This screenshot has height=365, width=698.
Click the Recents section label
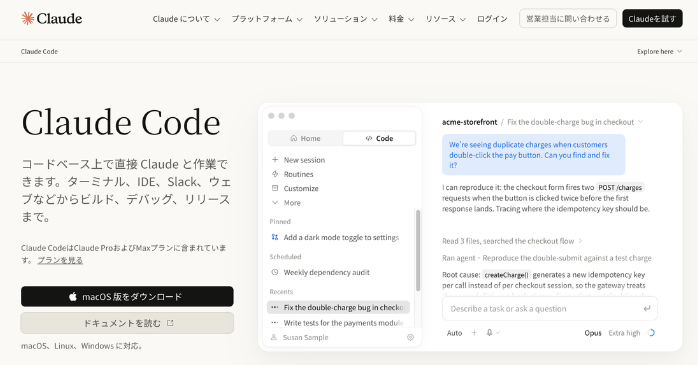pos(281,292)
